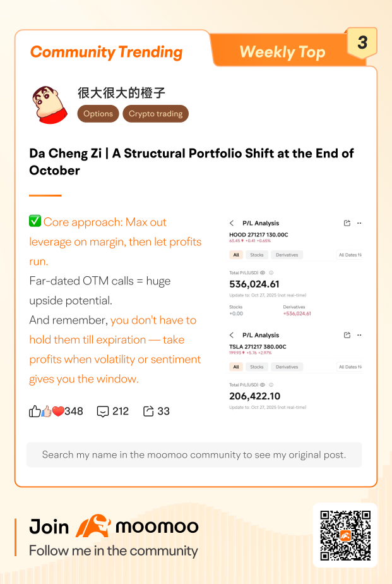Image resolution: width=392 pixels, height=584 pixels.
Task: Click the Crypto trading tag
Action: 155,114
